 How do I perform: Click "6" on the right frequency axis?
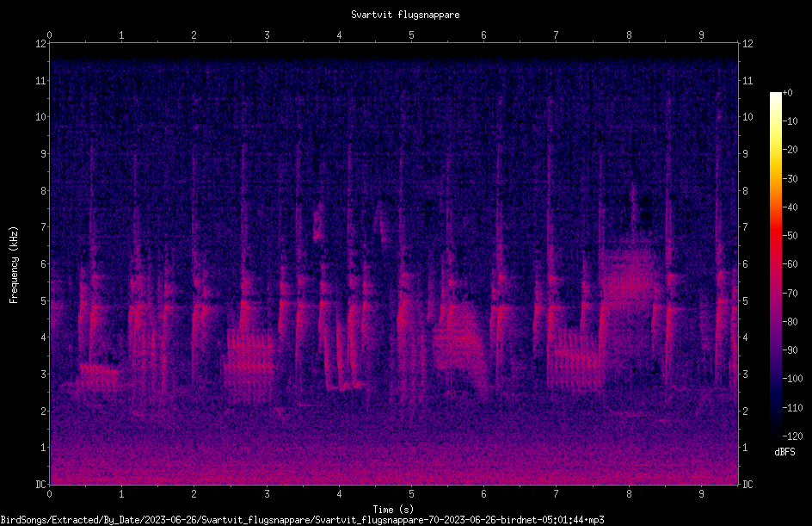click(745, 263)
